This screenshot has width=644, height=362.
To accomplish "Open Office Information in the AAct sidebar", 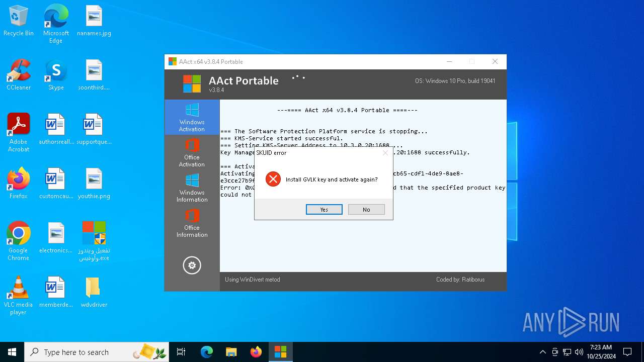I will pos(192,223).
